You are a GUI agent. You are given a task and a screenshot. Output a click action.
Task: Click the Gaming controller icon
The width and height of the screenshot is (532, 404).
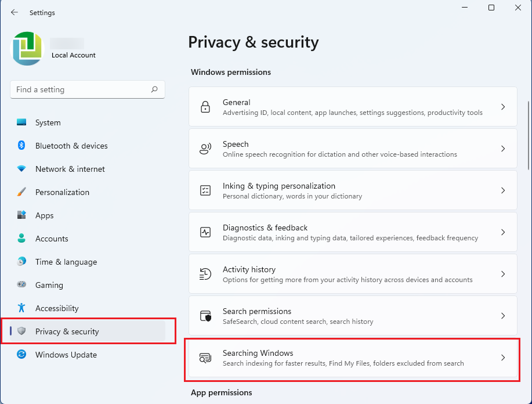(21, 284)
